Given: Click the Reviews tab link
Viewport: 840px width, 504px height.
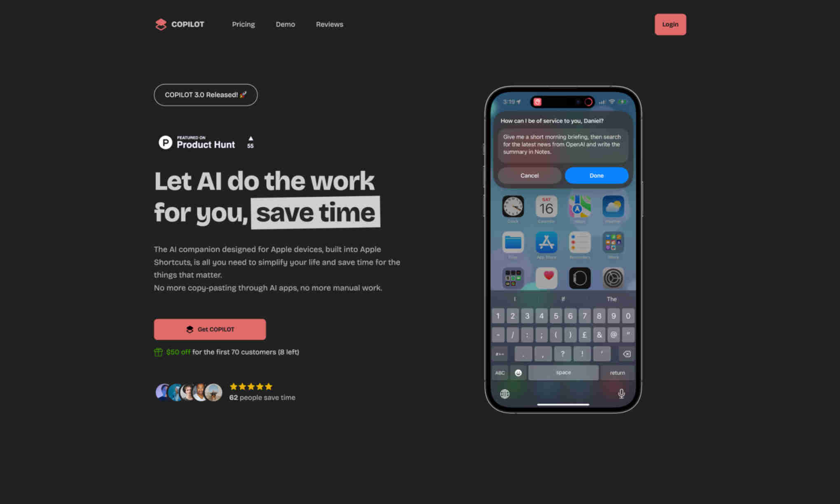Looking at the screenshot, I should [x=329, y=24].
